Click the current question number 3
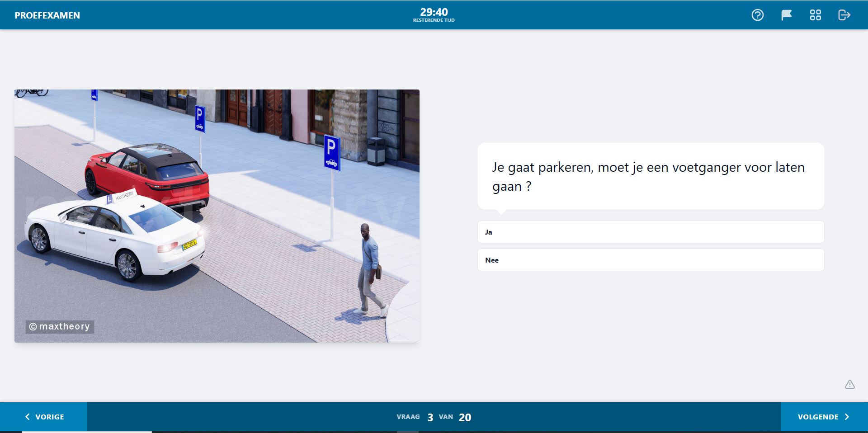The image size is (868, 433). [x=430, y=417]
